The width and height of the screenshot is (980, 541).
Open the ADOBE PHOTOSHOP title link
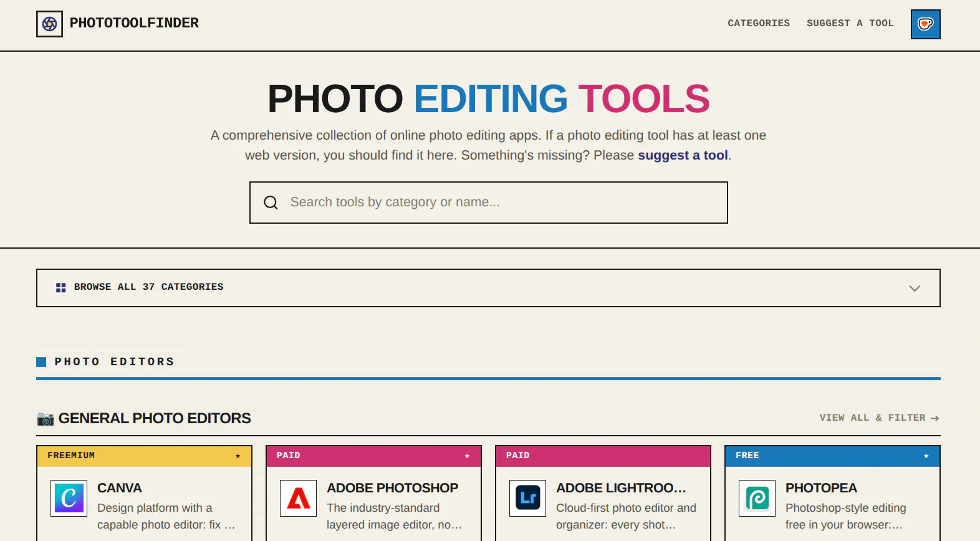[x=392, y=488]
